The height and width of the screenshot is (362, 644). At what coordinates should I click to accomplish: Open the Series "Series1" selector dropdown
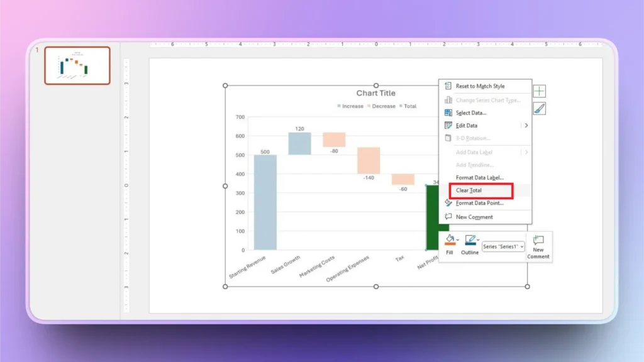[x=522, y=246]
